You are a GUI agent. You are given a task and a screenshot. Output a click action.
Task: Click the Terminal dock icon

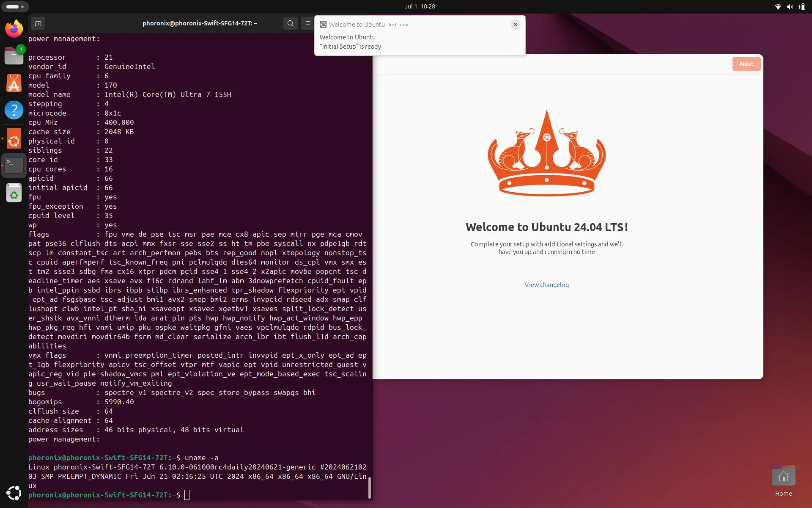coord(14,166)
